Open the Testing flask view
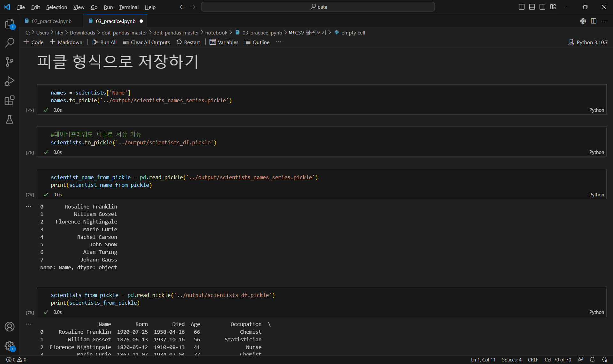The height and width of the screenshot is (364, 613). pos(10,119)
